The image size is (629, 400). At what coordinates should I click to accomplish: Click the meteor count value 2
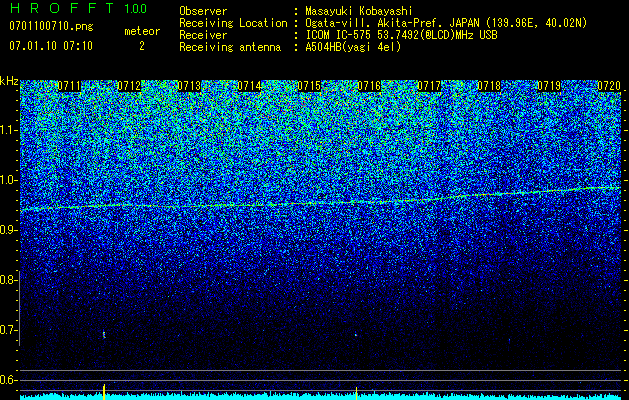[142, 46]
